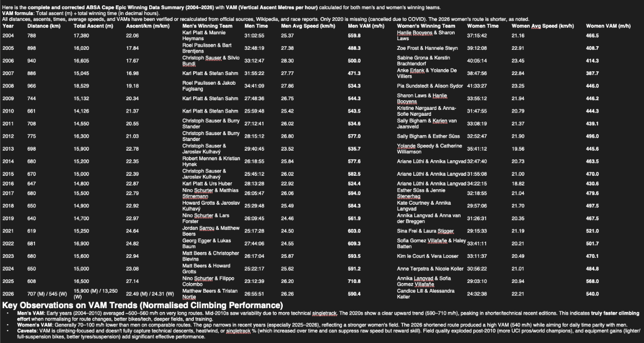Viewport: 644px width, 343px height.
Task: Click the Men VAM (m/h) header
Action: [366, 26]
